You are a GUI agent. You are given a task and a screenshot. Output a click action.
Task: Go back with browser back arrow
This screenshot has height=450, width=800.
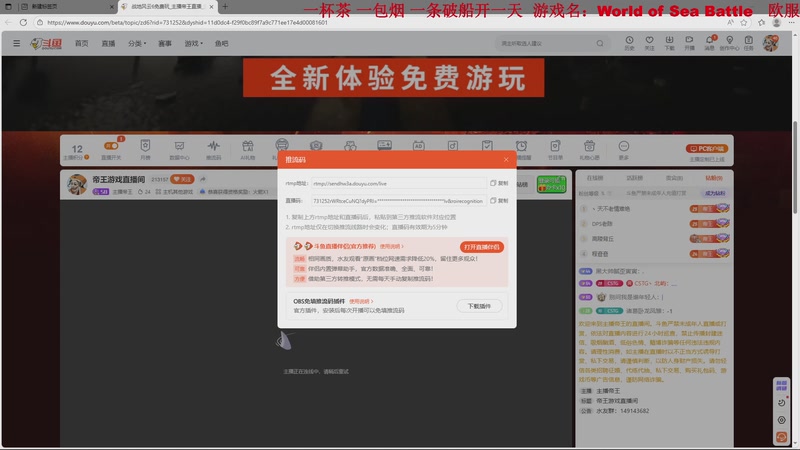point(8,22)
